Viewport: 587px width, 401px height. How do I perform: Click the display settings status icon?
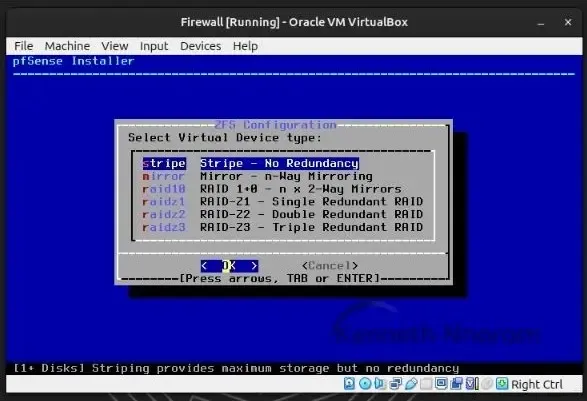pyautogui.click(x=441, y=384)
